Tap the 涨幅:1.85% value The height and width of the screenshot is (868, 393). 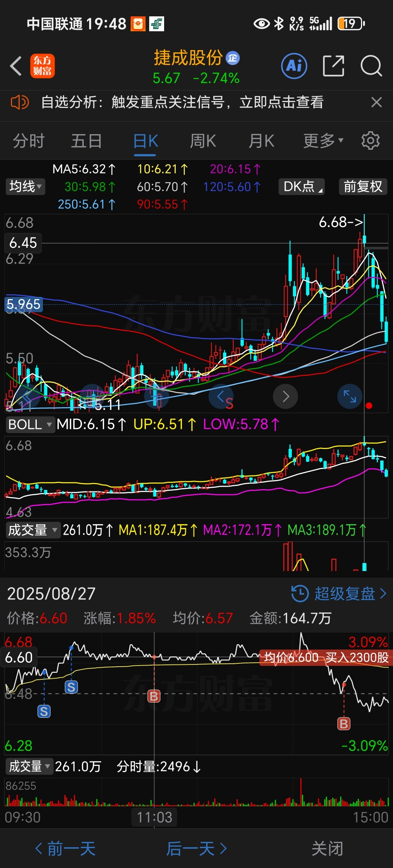coord(120,618)
